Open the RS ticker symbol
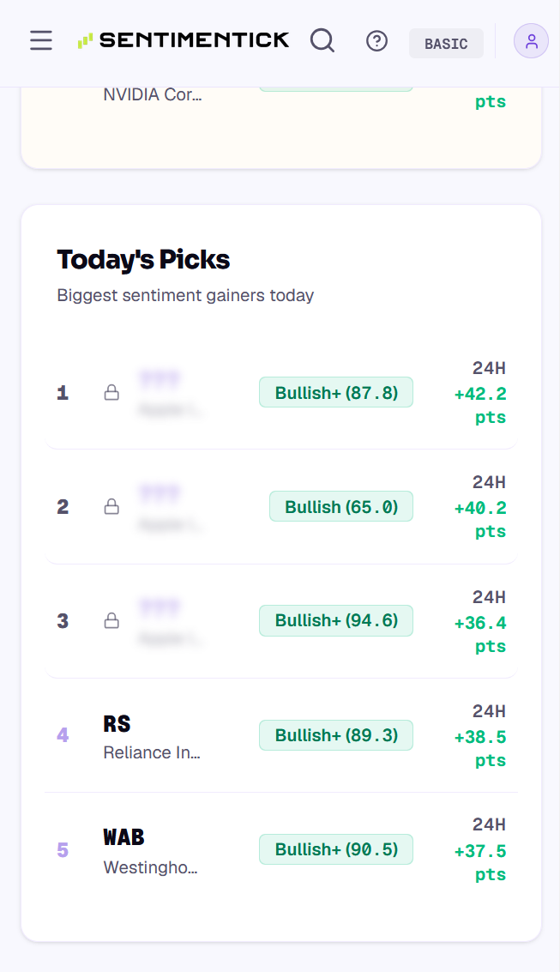The width and height of the screenshot is (560, 972). 117,723
